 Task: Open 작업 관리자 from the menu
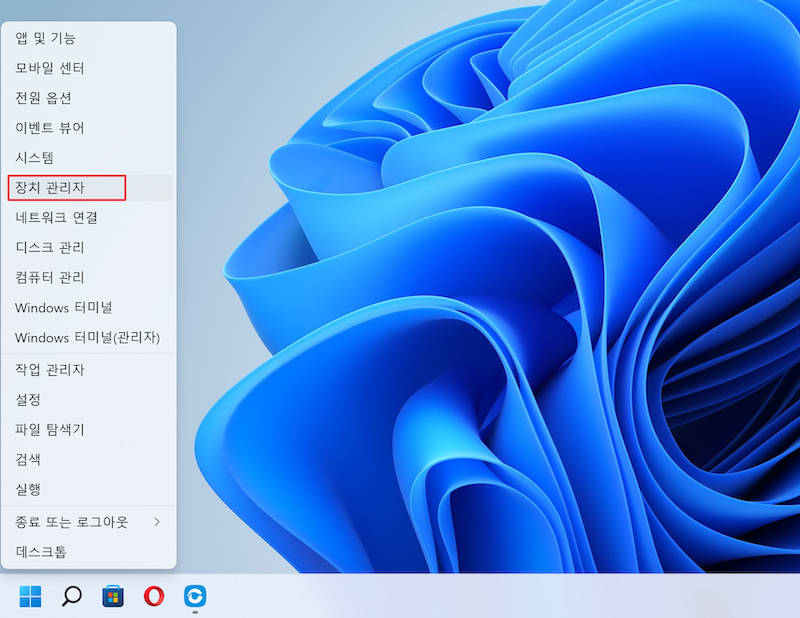(x=89, y=369)
